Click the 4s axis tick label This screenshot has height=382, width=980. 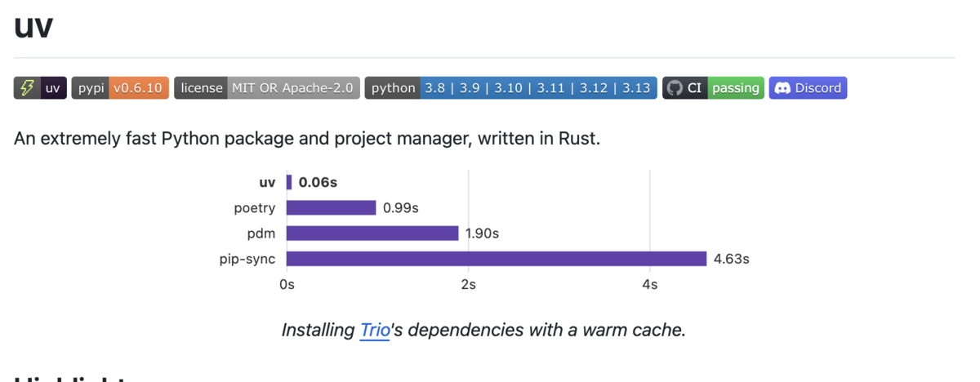pos(650,285)
